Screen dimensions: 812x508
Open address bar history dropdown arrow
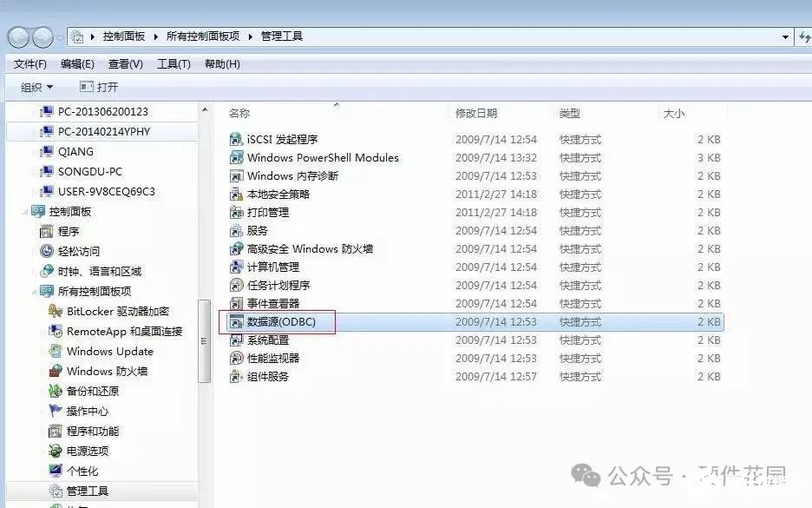pyautogui.click(x=785, y=36)
